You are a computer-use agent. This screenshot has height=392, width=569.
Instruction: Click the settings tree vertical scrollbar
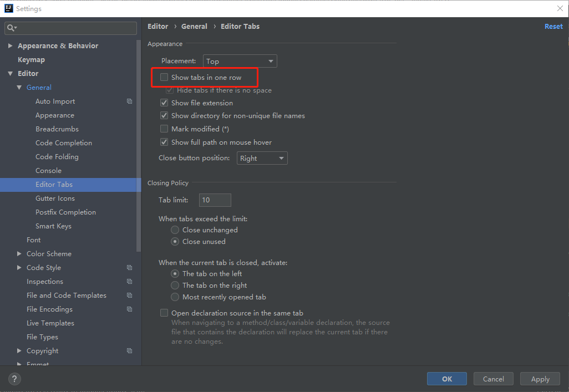[138, 146]
